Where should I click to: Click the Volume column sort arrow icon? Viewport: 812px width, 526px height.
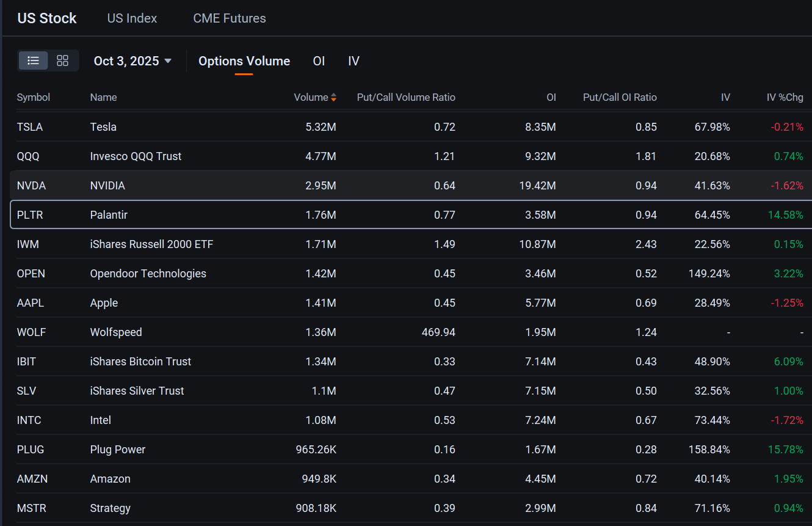point(333,98)
